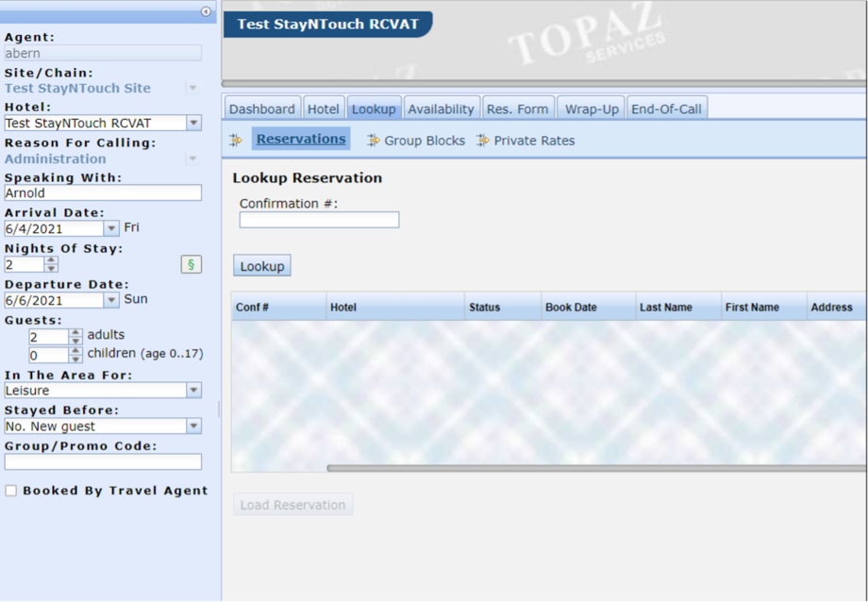
Task: Increase number of adults
Action: point(75,332)
